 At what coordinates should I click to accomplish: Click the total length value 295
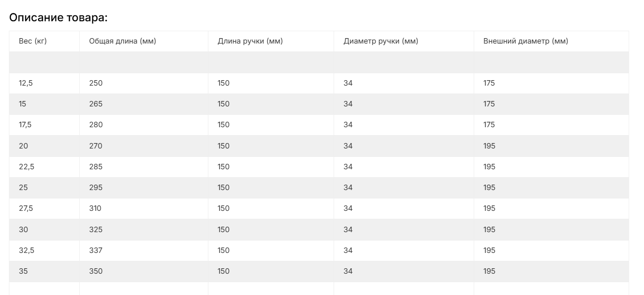[96, 188]
